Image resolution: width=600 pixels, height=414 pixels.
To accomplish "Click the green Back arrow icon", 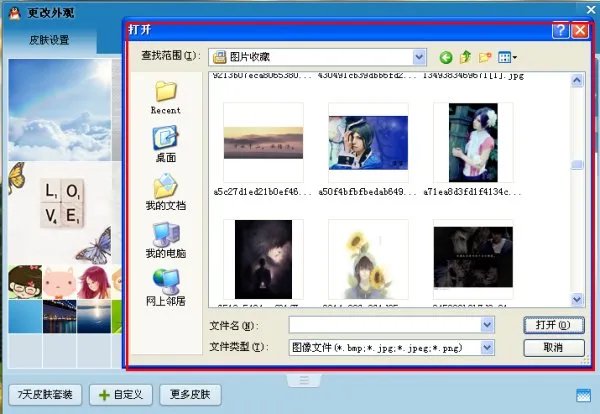I will tap(446, 57).
